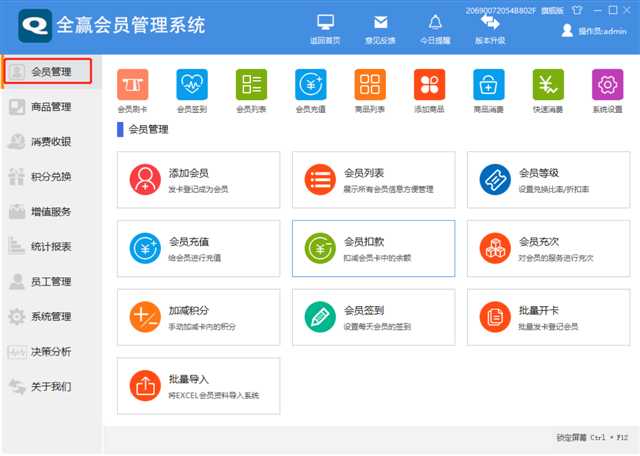Open the 会员充次 card
This screenshot has width=640, height=456.
549,249
